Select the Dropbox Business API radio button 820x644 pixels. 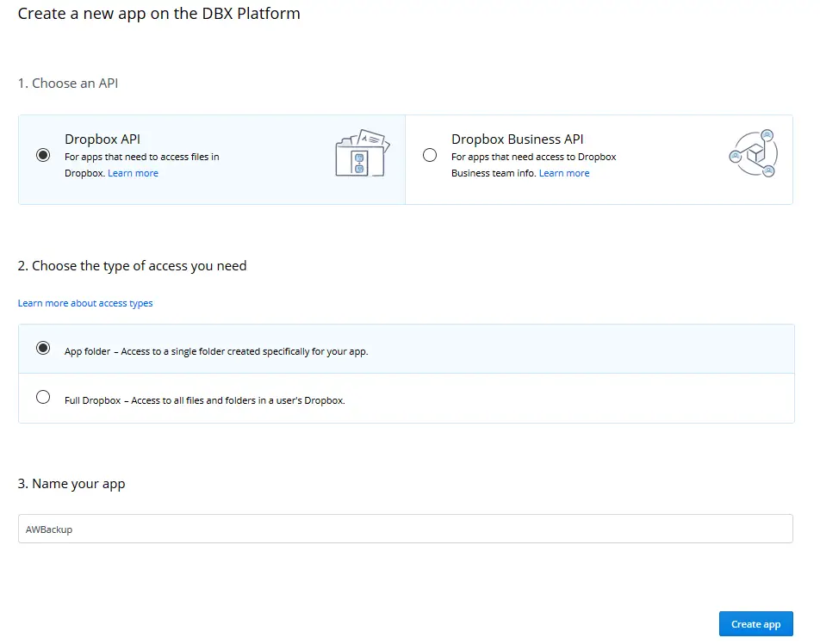click(430, 155)
